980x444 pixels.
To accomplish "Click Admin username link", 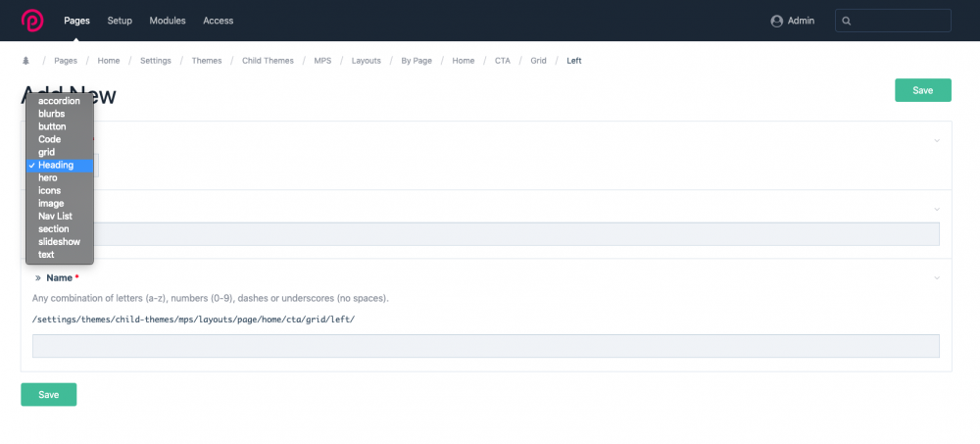I will (801, 21).
